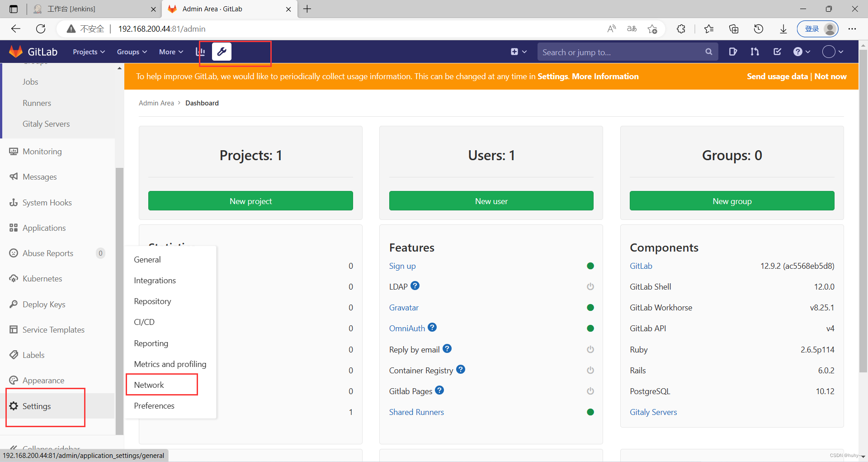
Task: Expand the Groups dropdown
Action: (x=132, y=52)
